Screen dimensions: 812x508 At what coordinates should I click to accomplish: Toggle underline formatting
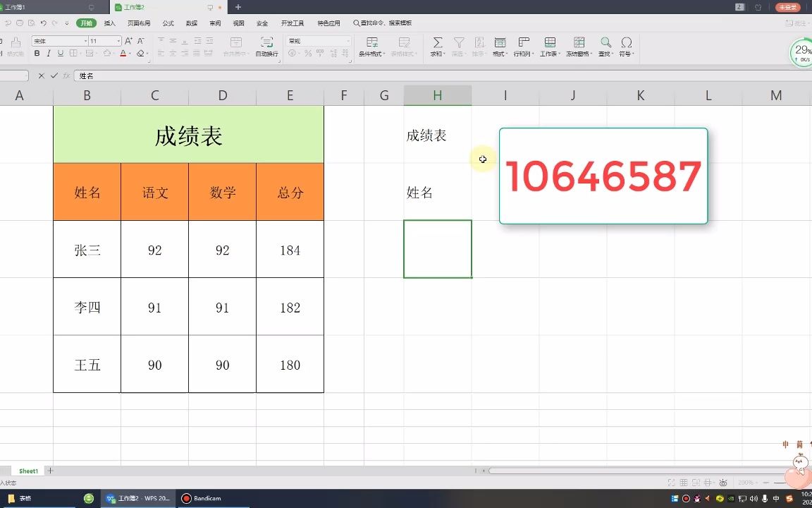(x=61, y=52)
